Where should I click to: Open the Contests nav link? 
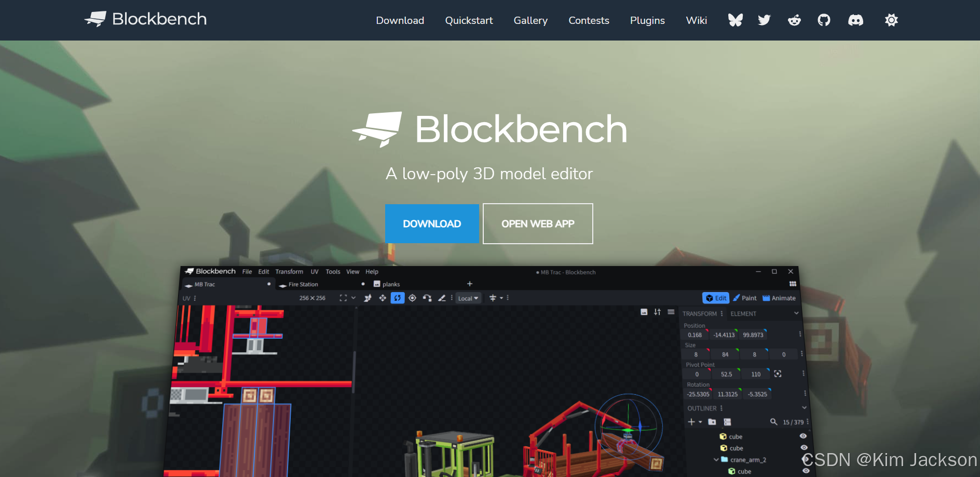point(589,20)
